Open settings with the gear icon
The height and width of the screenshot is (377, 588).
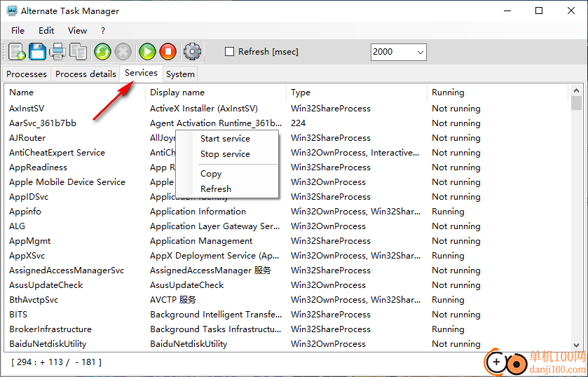point(192,52)
